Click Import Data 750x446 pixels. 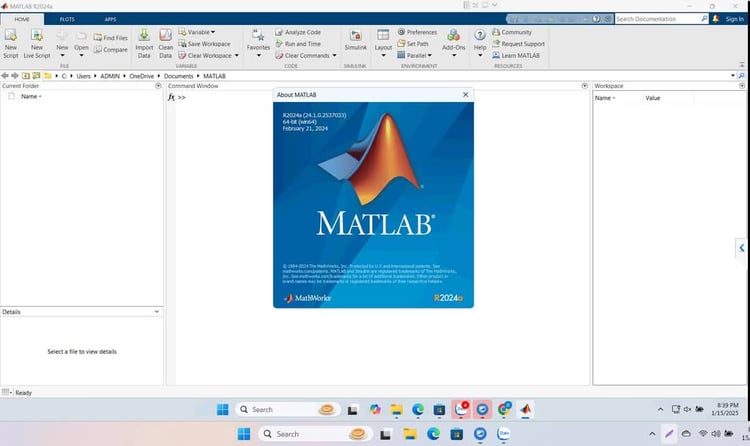pyautogui.click(x=144, y=43)
